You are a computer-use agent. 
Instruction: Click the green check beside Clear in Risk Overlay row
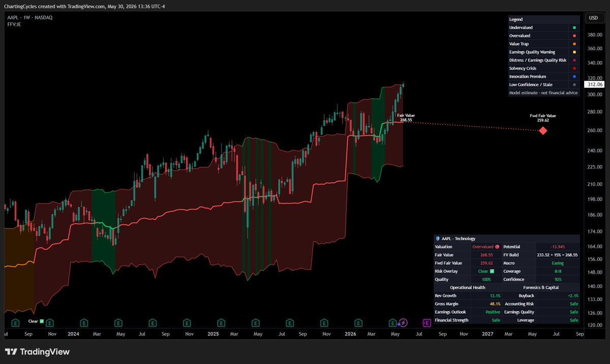pos(492,271)
